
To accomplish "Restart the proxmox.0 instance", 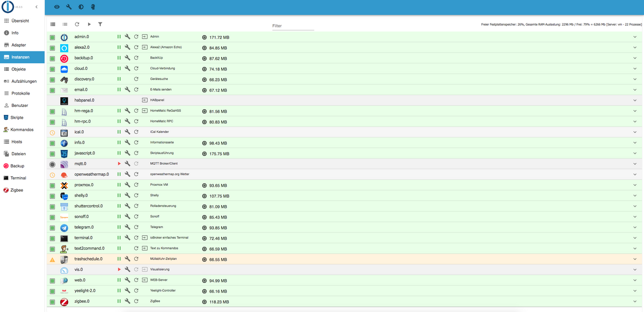I will (x=136, y=185).
